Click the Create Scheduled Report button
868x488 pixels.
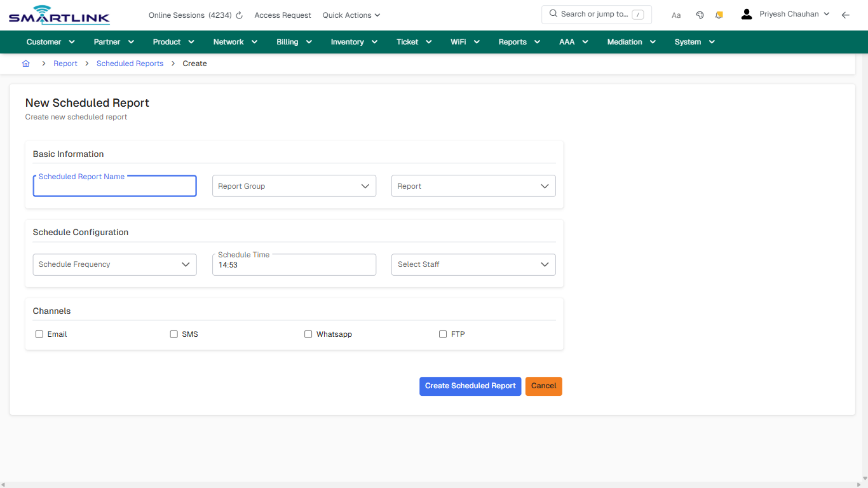[470, 386]
